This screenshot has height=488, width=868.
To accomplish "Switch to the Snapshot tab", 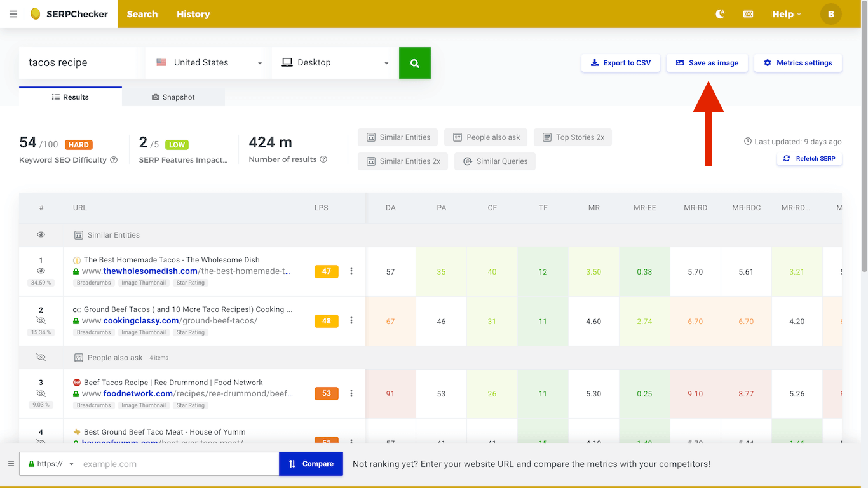I will click(173, 97).
